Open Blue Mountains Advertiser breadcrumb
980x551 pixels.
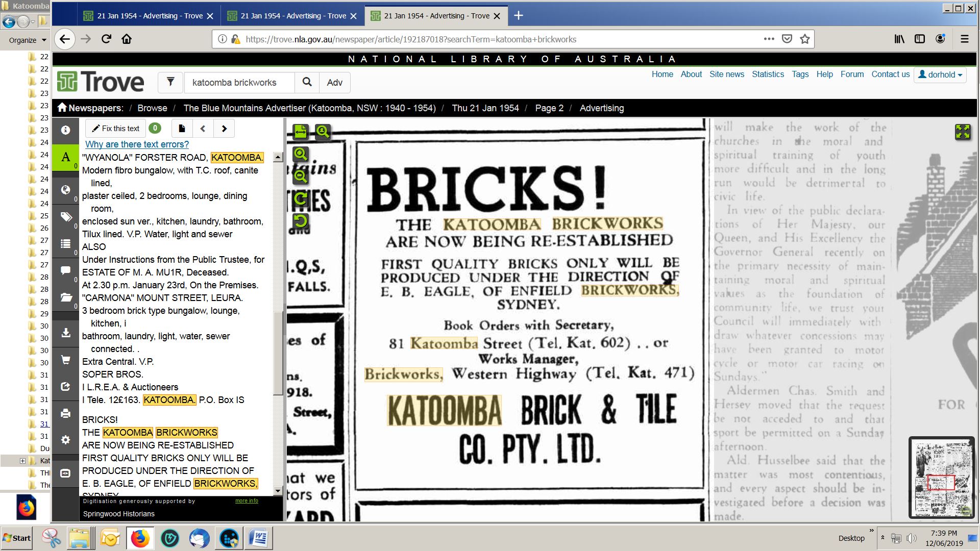click(x=309, y=108)
